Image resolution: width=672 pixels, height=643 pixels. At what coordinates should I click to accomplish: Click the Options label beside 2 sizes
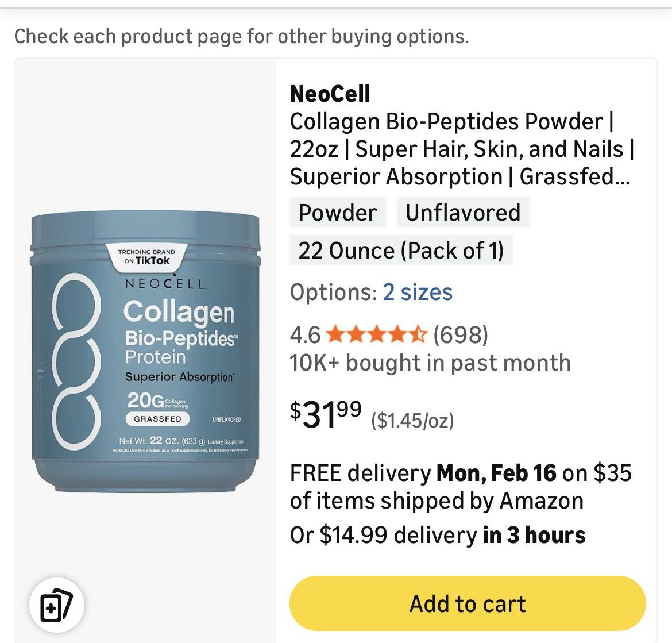tap(333, 292)
